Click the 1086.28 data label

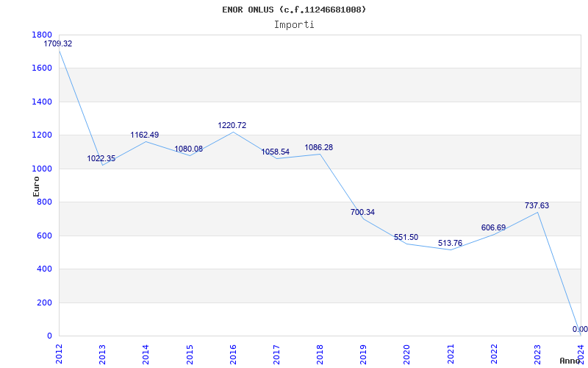[x=319, y=148]
